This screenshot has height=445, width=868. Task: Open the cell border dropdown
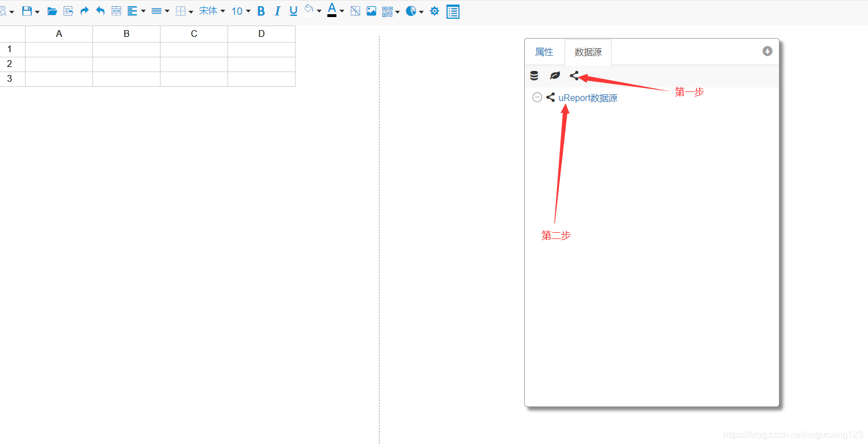[184, 11]
